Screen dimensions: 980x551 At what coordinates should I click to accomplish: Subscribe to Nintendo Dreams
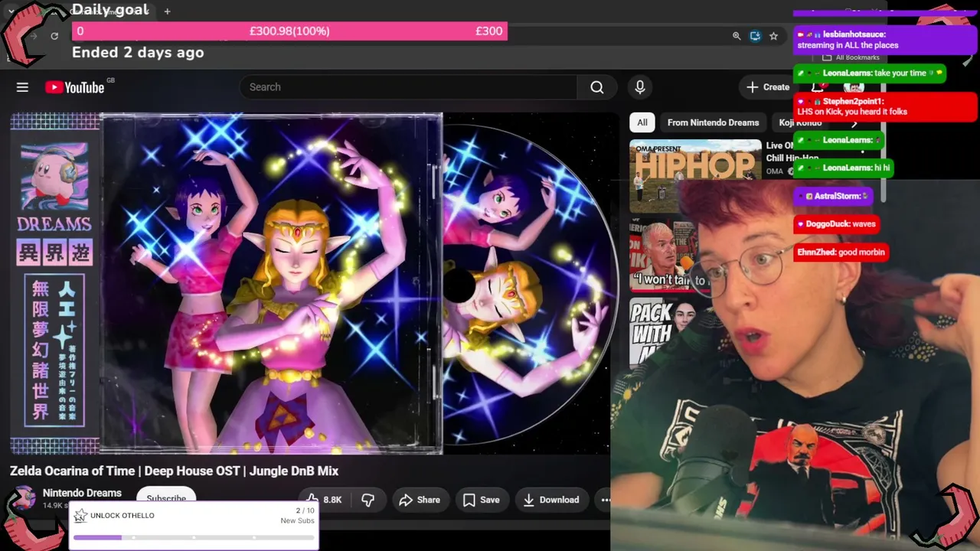coord(166,497)
